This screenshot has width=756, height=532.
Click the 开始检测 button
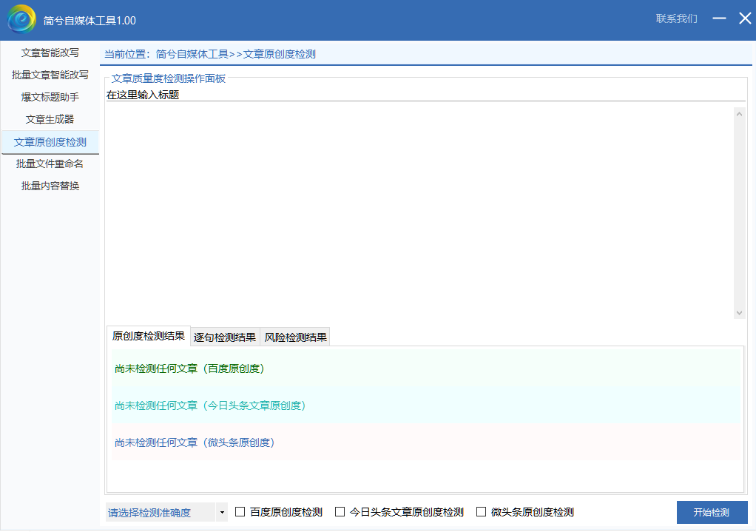[711, 513]
